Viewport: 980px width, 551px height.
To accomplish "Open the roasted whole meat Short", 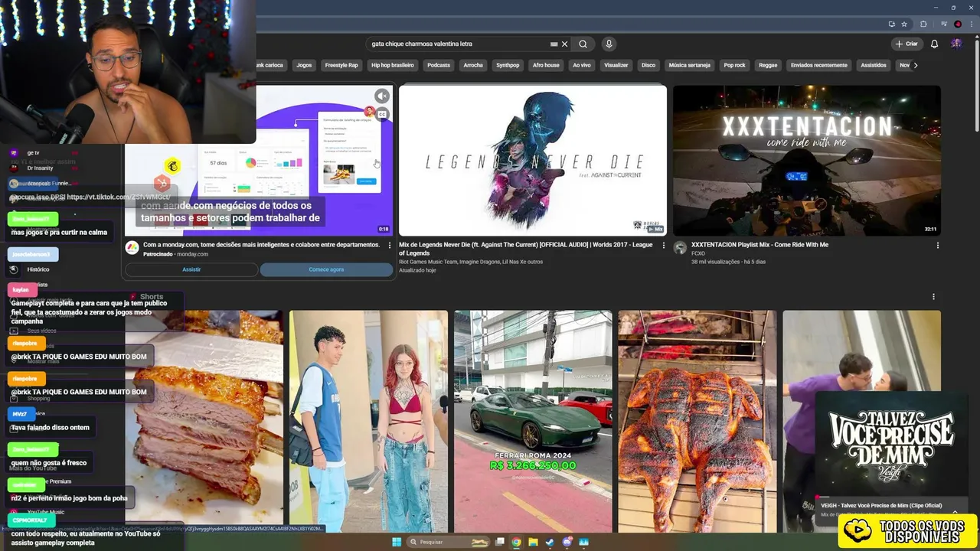I will (697, 421).
